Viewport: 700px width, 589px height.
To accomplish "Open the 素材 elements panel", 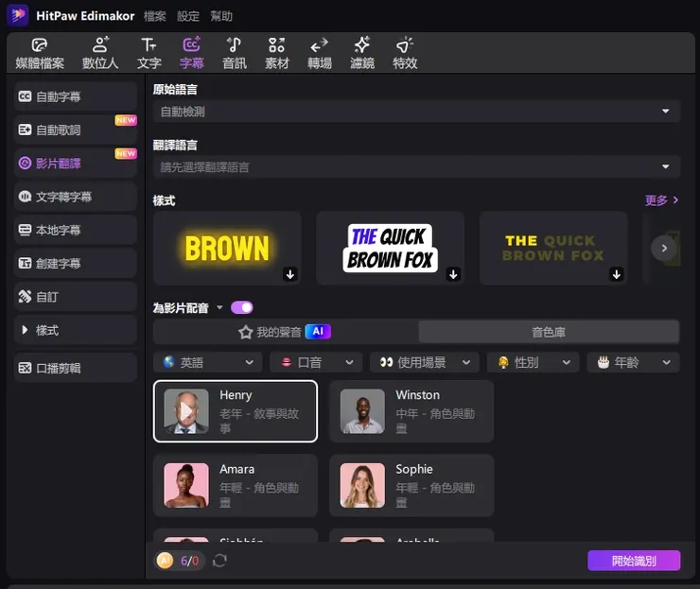I will [277, 54].
